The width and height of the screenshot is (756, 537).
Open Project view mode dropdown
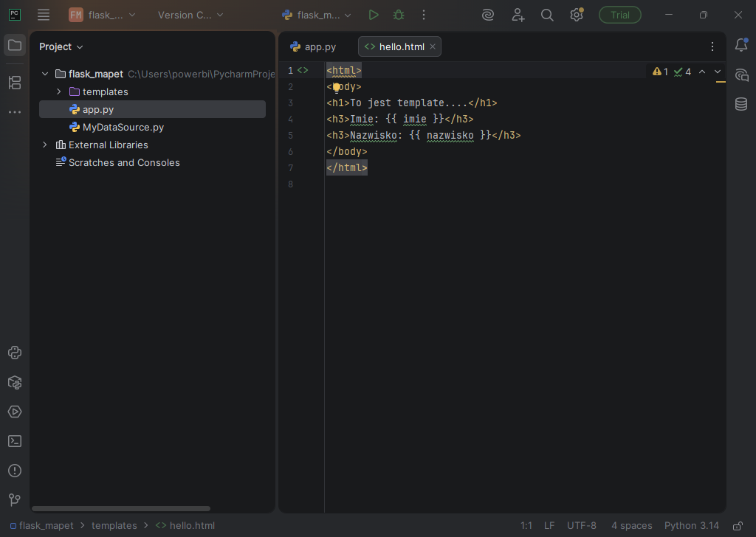click(61, 46)
